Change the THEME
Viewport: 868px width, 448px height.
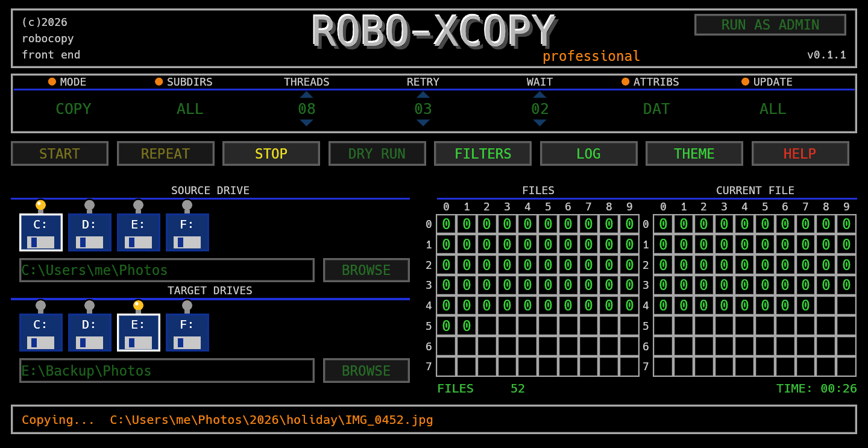coord(694,154)
